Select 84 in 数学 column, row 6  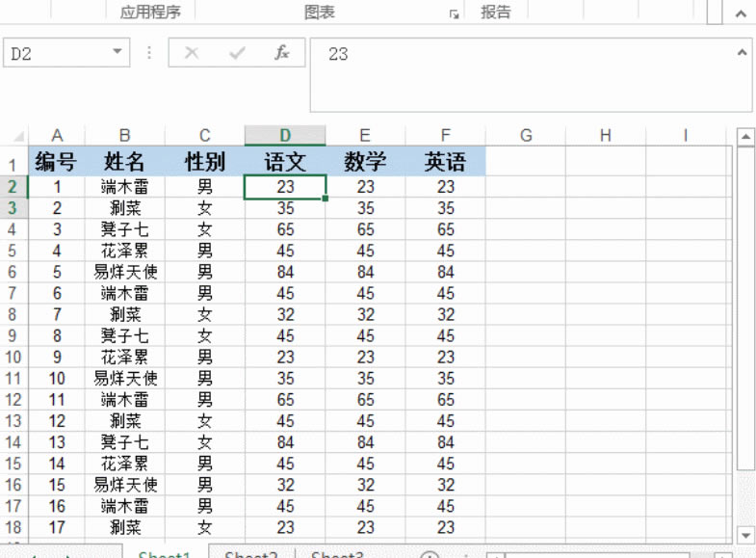tap(365, 272)
